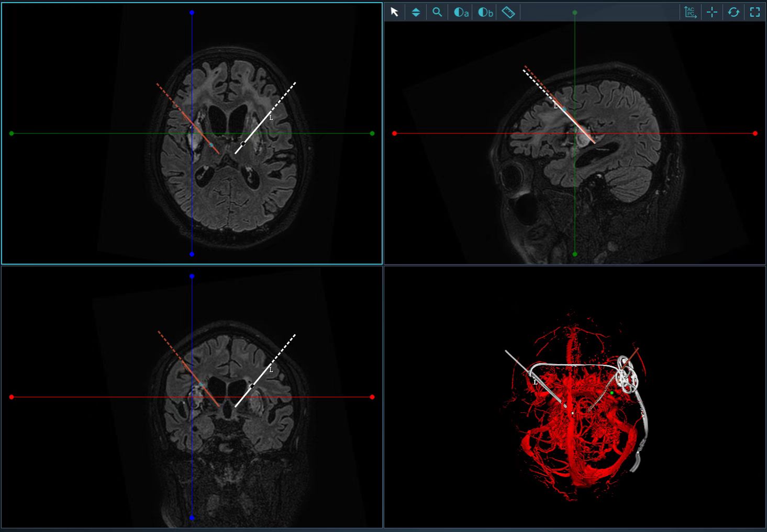Screen dimensions: 767x532
Task: Click the blue handle atop the axial view
Action: (192, 13)
